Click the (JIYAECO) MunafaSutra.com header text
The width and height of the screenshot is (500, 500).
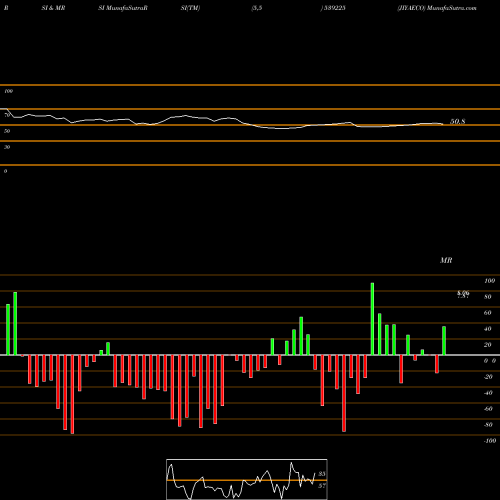click(x=437, y=8)
